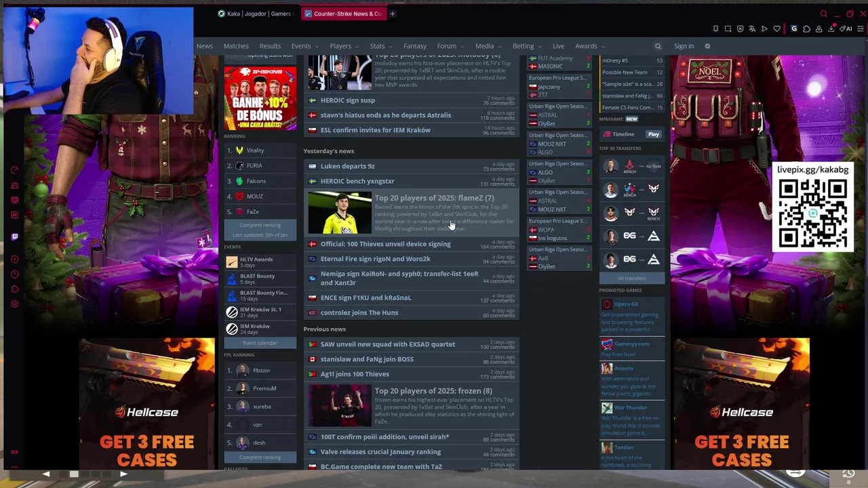This screenshot has width=868, height=488.
Task: Click the Event calendar button
Action: [260, 343]
